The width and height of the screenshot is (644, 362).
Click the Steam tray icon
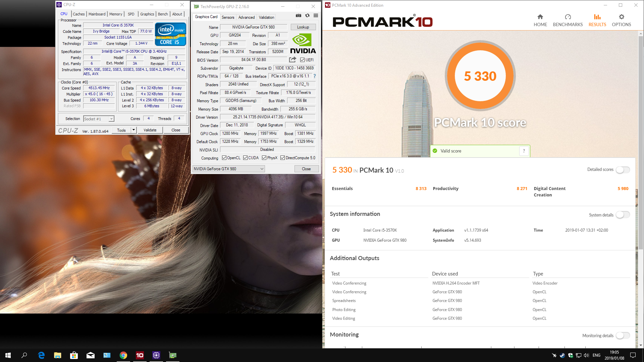(x=562, y=355)
